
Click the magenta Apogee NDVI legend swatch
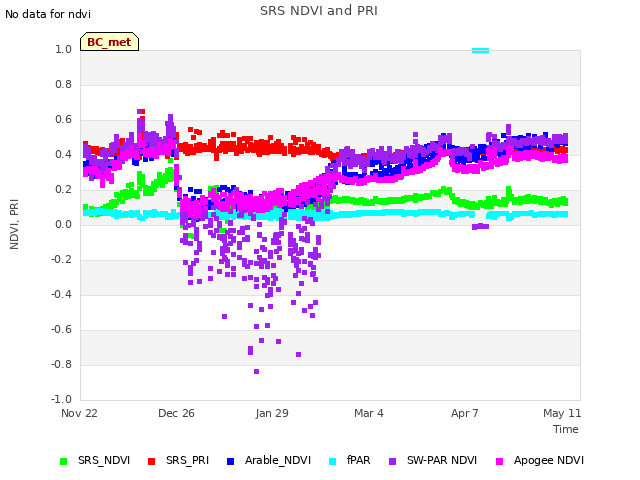499,461
